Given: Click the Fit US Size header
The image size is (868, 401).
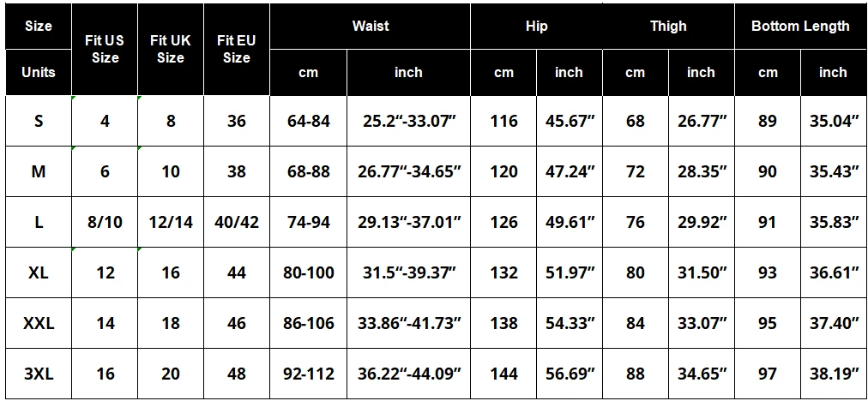Looking at the screenshot, I should tap(105, 49).
